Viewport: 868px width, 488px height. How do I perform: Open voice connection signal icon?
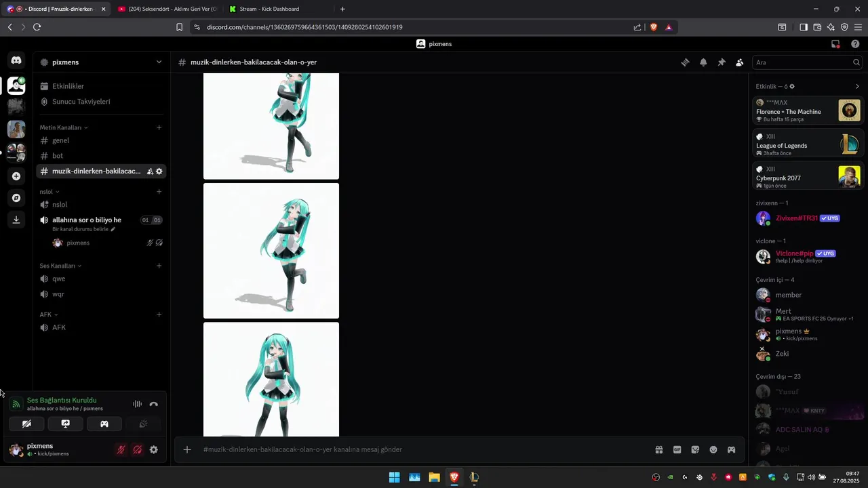(16, 405)
